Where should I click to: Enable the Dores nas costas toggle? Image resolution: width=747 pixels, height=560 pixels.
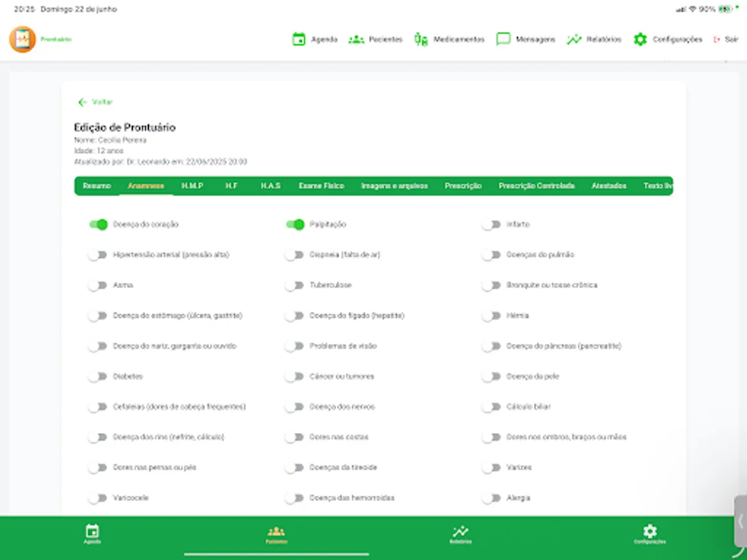coord(294,437)
